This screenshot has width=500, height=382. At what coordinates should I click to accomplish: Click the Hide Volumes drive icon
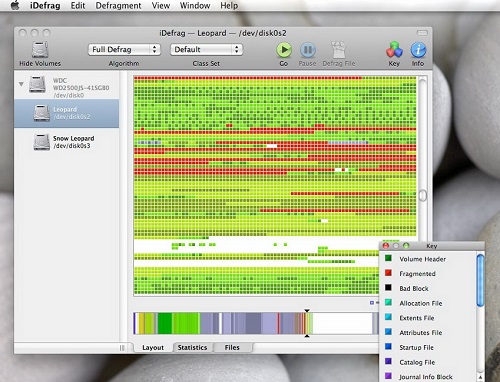pyautogui.click(x=40, y=50)
